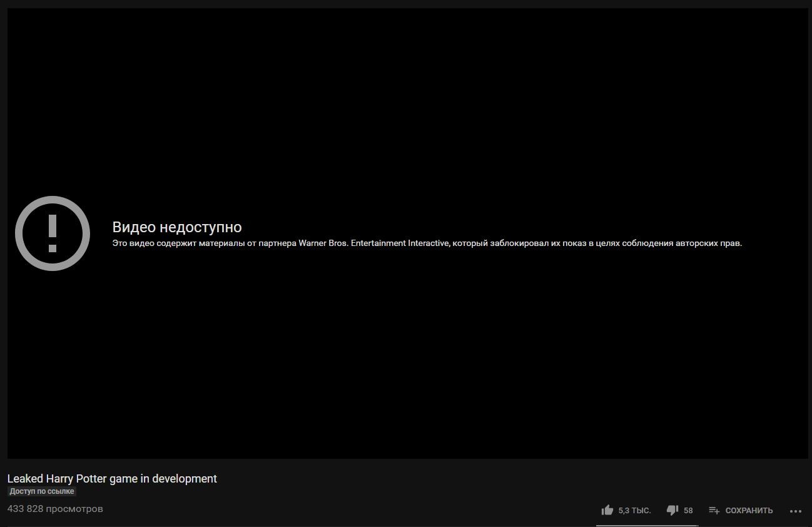Click the like/dislike ratio bar
The width and height of the screenshot is (812, 527).
(647, 525)
